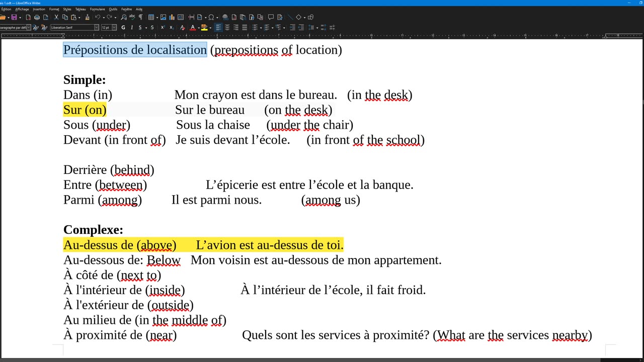Open the Aide menu
Image resolution: width=644 pixels, height=362 pixels.
point(139,9)
